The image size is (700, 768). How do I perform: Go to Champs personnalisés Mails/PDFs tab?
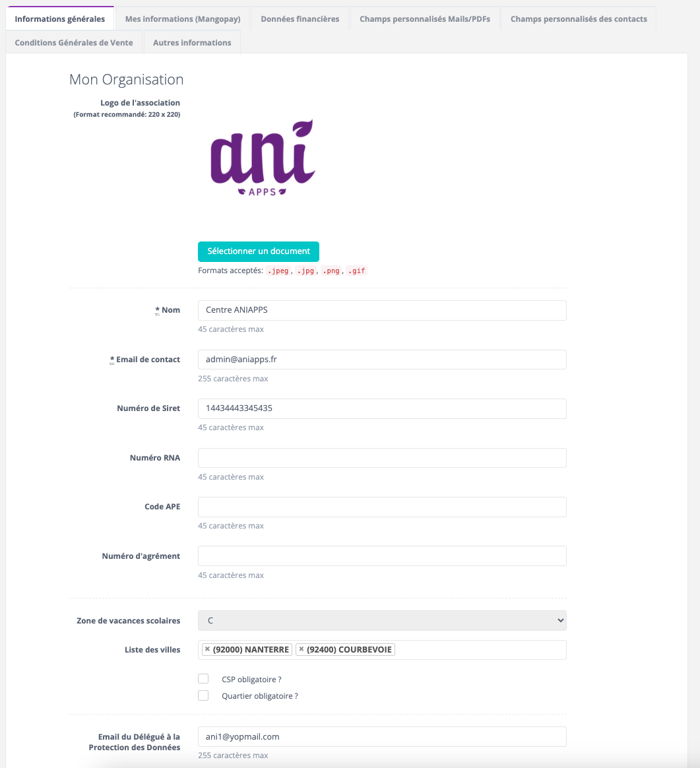(425, 18)
